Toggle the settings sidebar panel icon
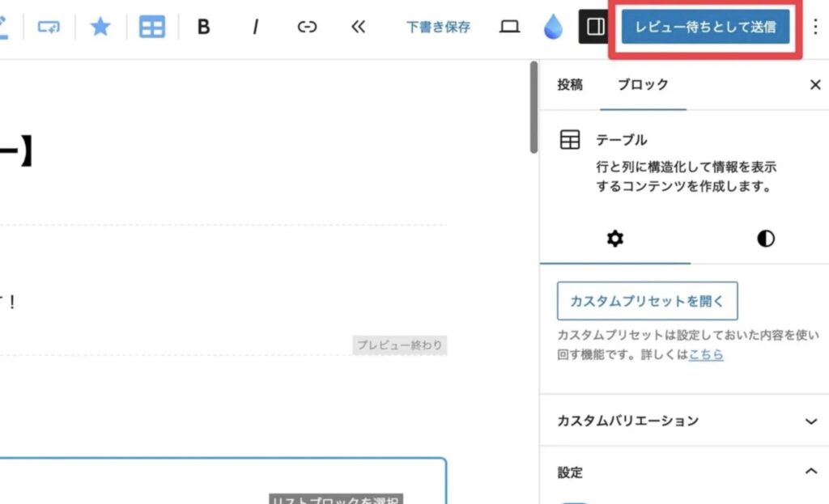Viewport: 829px width, 504px height. [595, 28]
